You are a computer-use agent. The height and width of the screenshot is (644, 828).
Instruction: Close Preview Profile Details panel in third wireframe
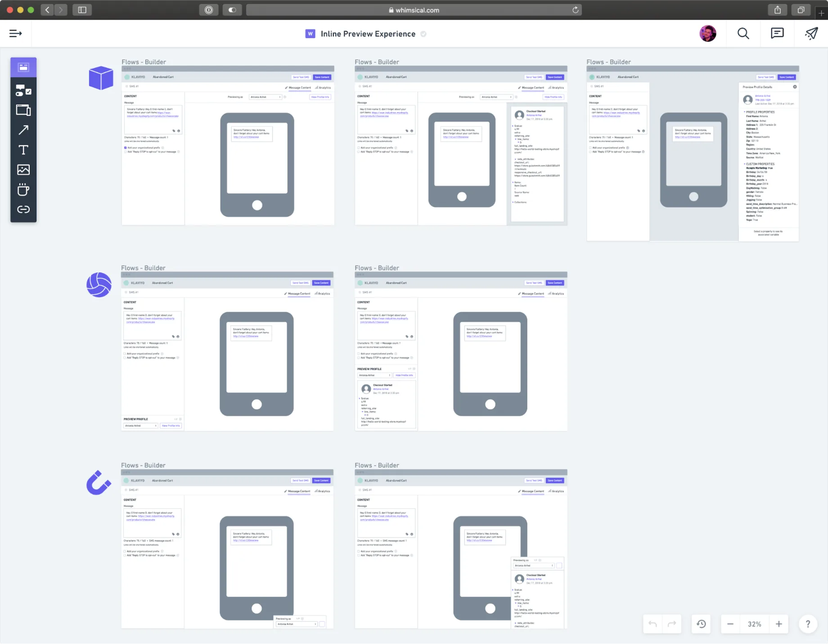pos(795,87)
